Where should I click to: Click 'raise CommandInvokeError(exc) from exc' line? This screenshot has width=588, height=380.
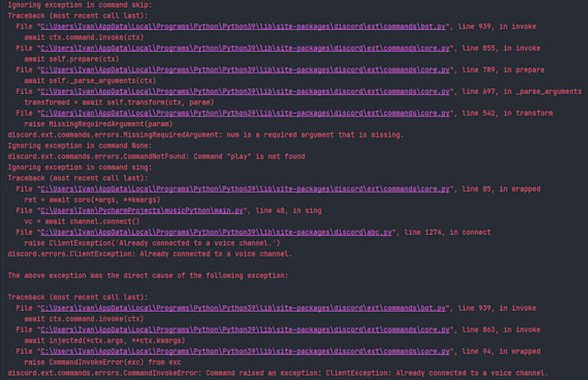click(x=102, y=363)
